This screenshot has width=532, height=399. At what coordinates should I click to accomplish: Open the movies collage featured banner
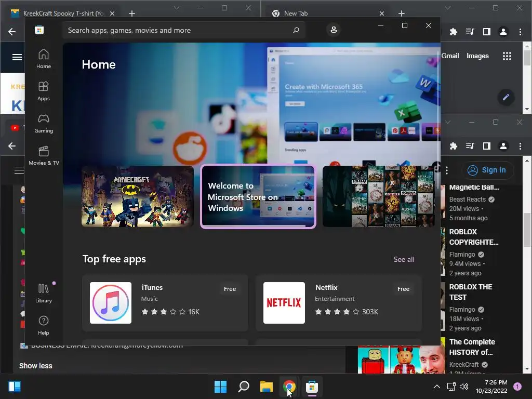pos(379,196)
